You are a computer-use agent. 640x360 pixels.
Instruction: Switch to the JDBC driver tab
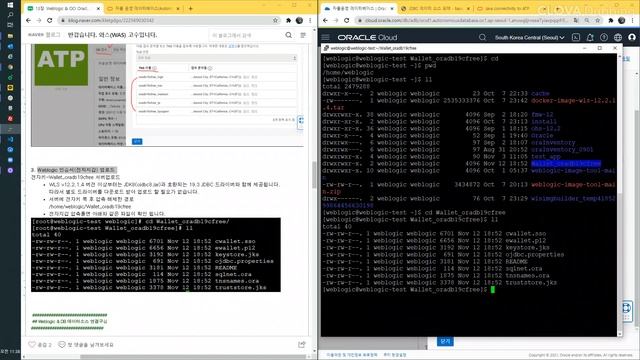click(435, 8)
